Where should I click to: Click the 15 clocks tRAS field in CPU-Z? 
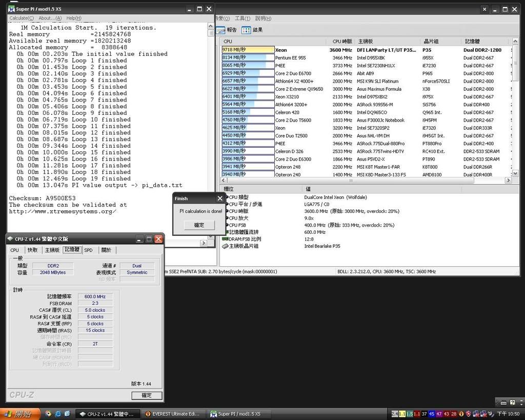click(95, 330)
